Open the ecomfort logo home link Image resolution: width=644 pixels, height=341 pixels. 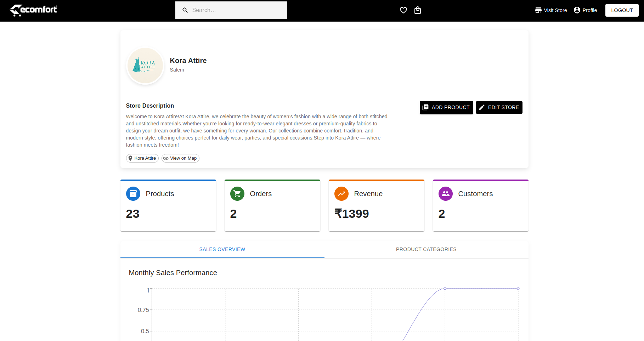[x=33, y=10]
